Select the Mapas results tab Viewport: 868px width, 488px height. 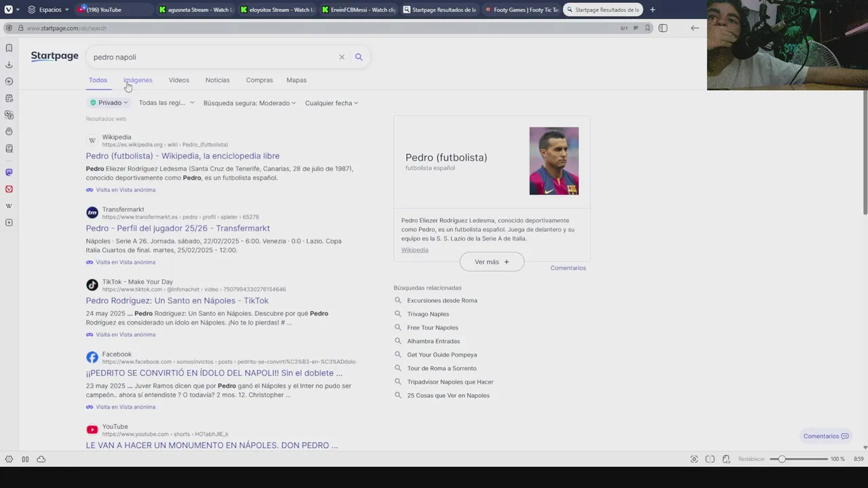coord(296,80)
